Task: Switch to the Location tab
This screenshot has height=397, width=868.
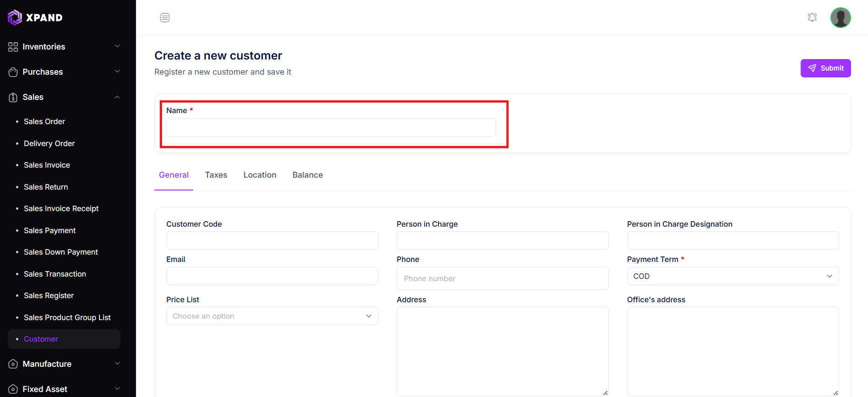Action: [260, 175]
